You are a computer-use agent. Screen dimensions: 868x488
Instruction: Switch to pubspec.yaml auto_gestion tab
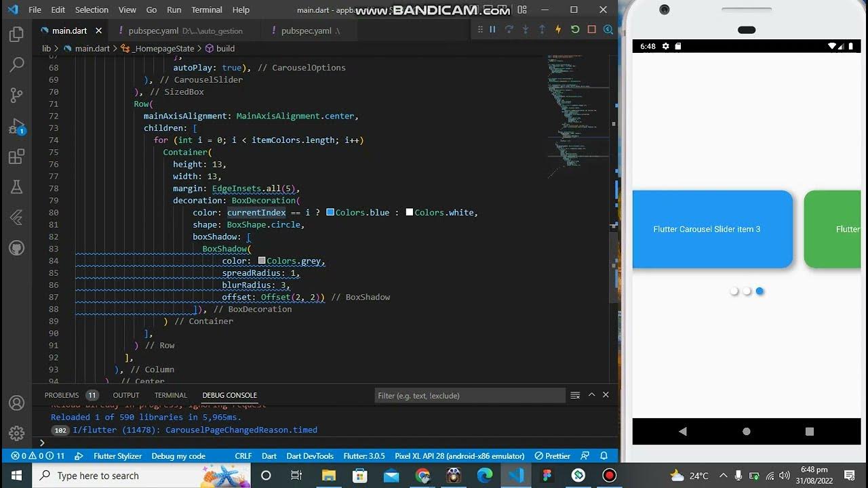pos(184,31)
